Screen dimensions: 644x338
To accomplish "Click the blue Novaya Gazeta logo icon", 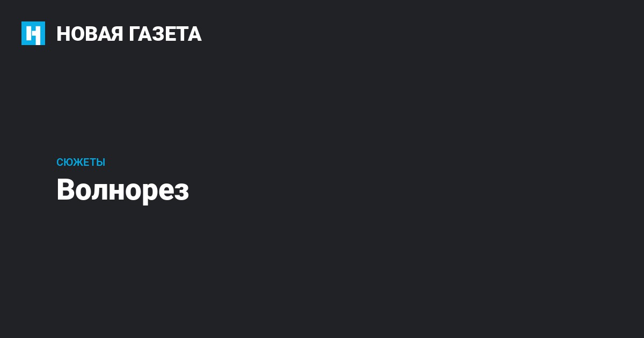I will coord(33,33).
